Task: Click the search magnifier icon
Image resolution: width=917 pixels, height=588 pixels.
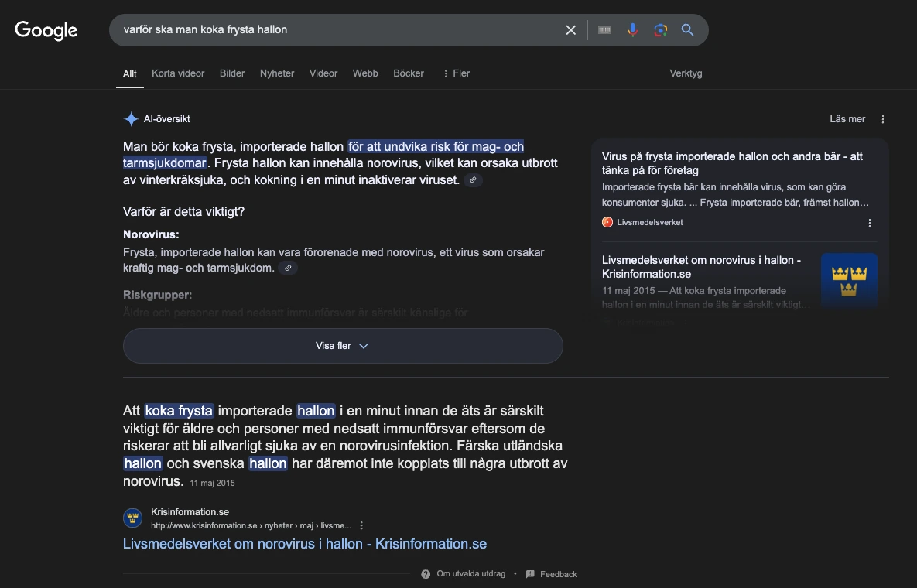Action: (x=687, y=29)
